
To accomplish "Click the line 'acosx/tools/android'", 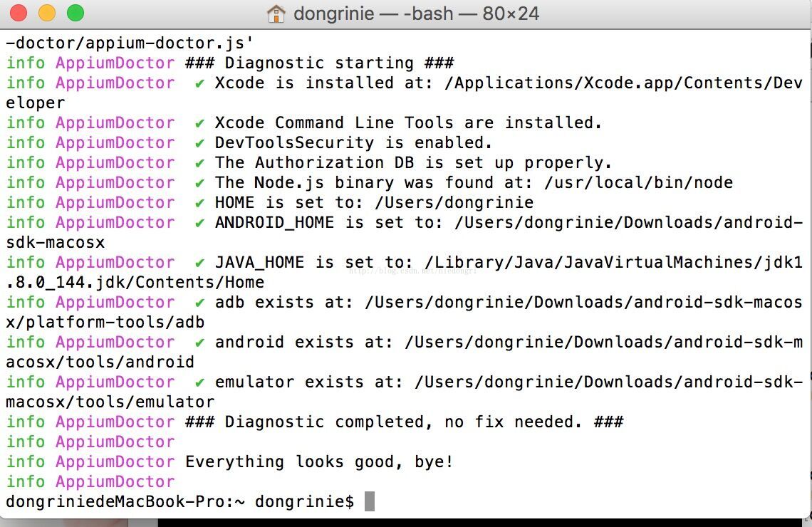I will click(x=100, y=362).
